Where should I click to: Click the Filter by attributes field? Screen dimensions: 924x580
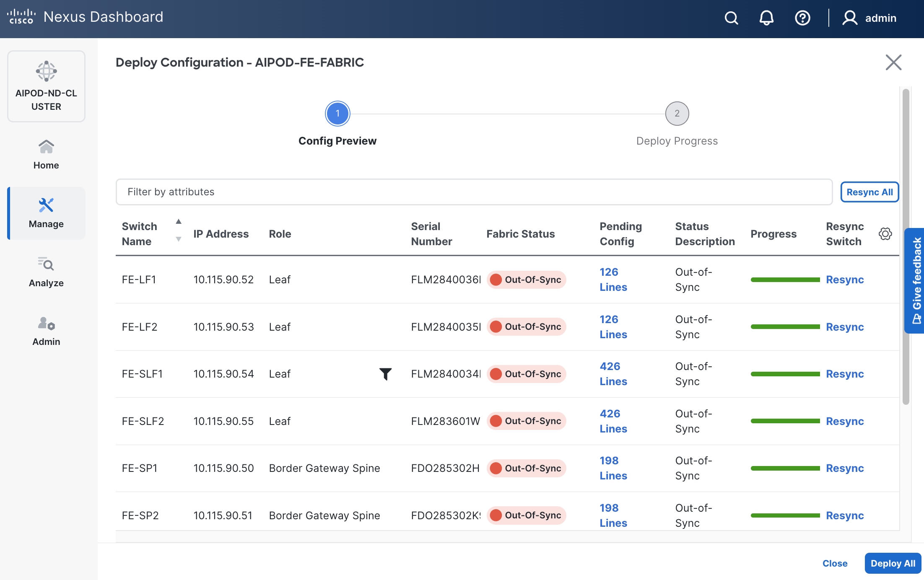coord(474,192)
